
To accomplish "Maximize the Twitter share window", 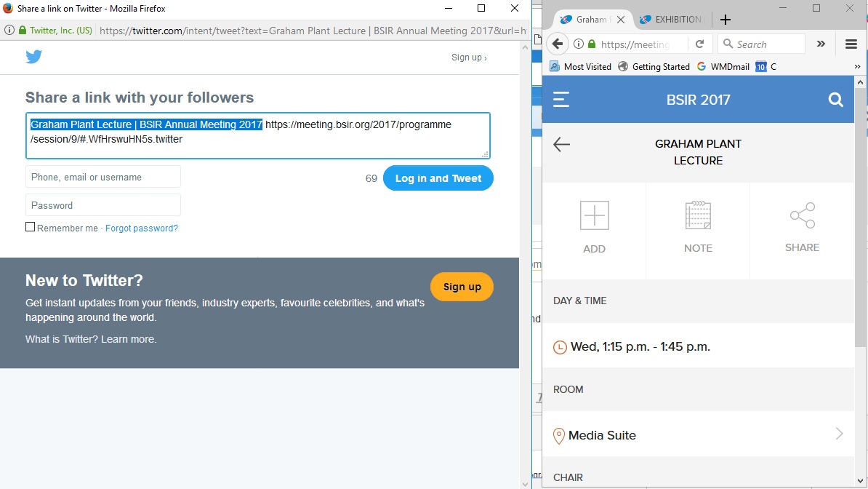I will [481, 8].
